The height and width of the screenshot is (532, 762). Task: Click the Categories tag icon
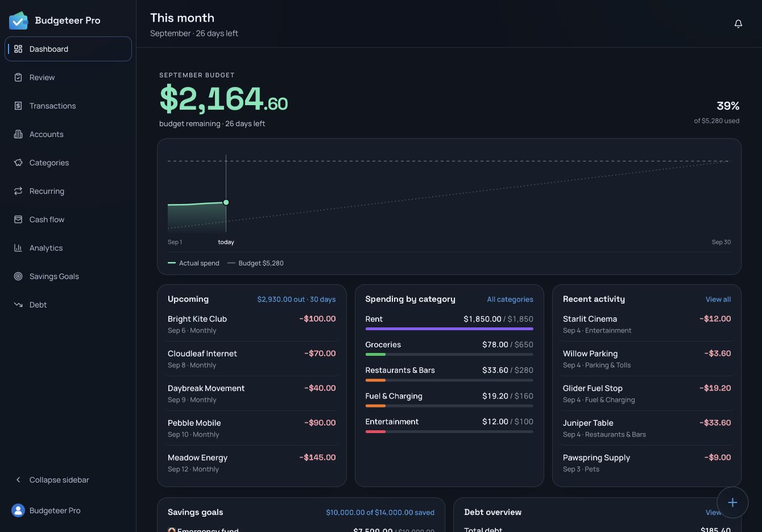[18, 163]
